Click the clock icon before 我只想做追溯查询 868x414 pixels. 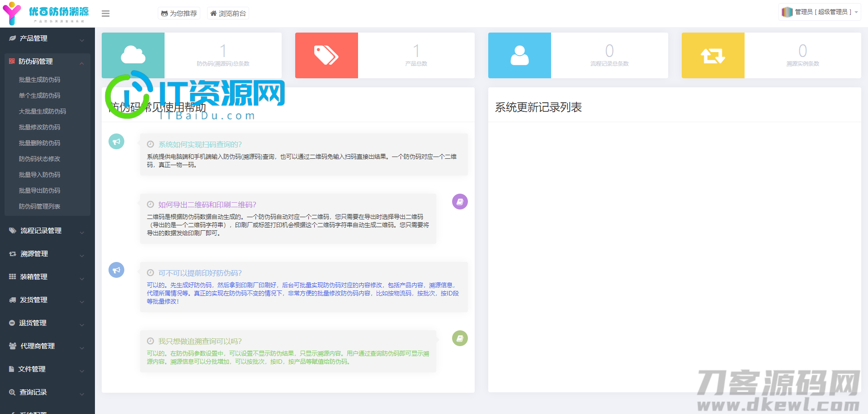tap(151, 341)
